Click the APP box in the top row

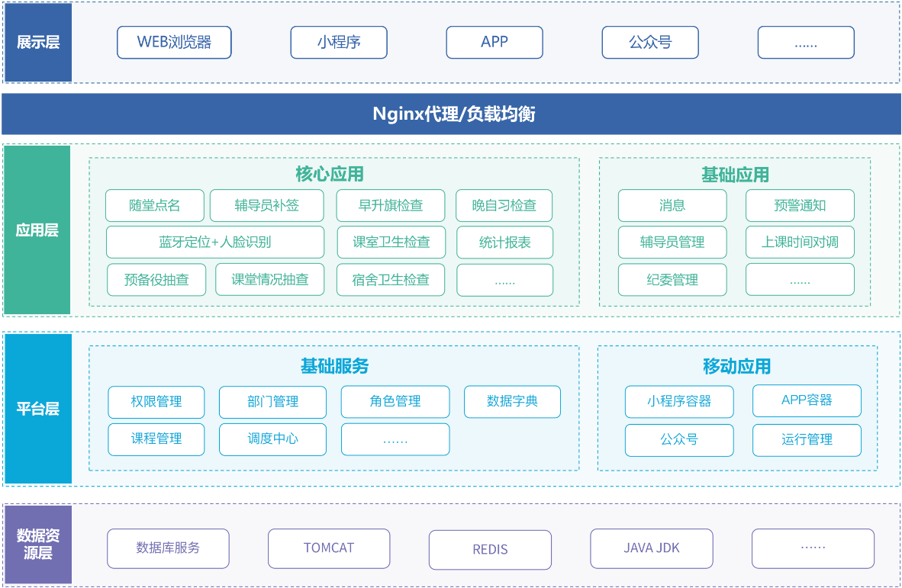[x=494, y=43]
